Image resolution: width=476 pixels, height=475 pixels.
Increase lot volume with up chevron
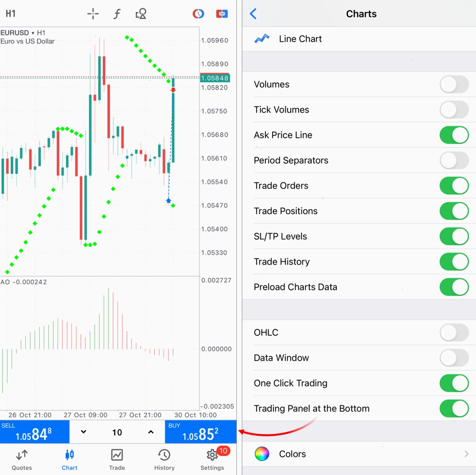pyautogui.click(x=151, y=432)
